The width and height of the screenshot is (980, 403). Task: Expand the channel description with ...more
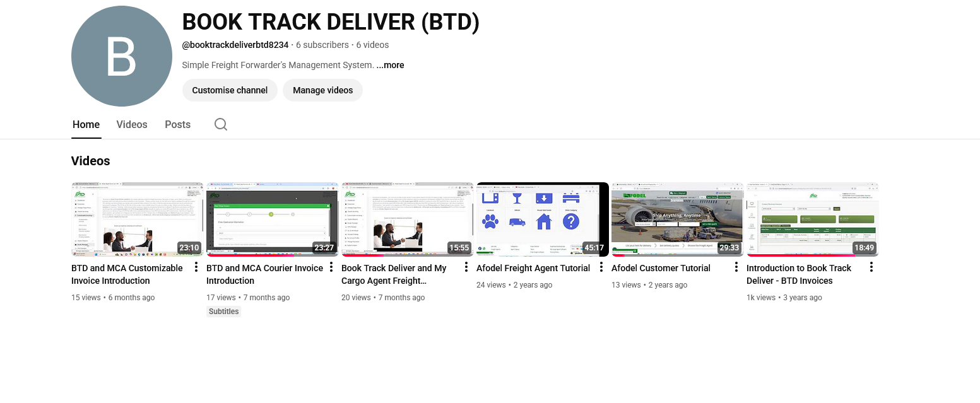pos(390,65)
